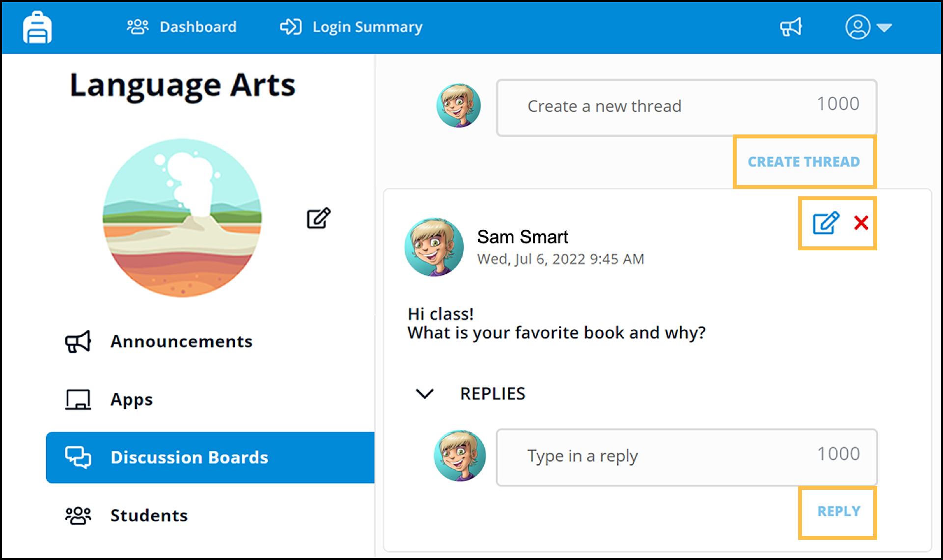
Task: Click the avatar beside the new thread box
Action: [458, 106]
